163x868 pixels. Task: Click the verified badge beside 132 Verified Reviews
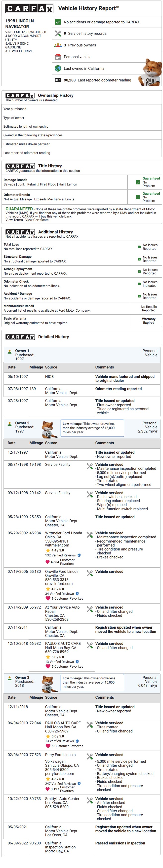coord(79,555)
